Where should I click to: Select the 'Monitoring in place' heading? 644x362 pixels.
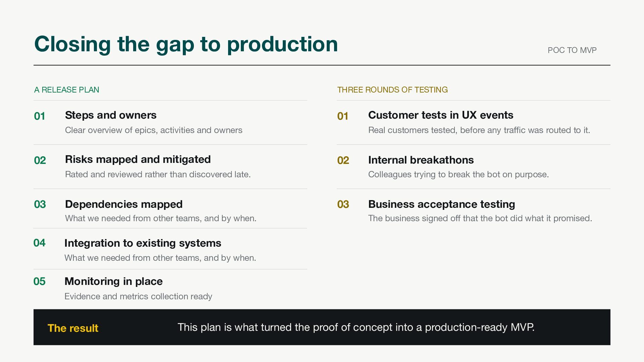coord(113,281)
